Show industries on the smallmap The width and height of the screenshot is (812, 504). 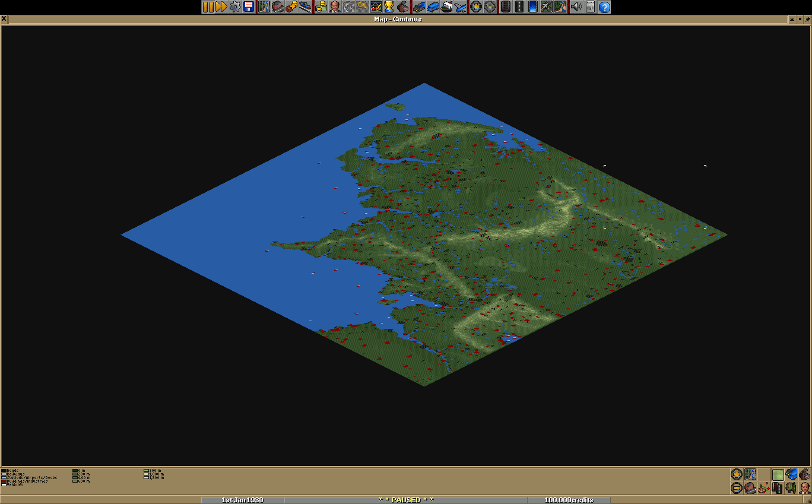tap(804, 474)
